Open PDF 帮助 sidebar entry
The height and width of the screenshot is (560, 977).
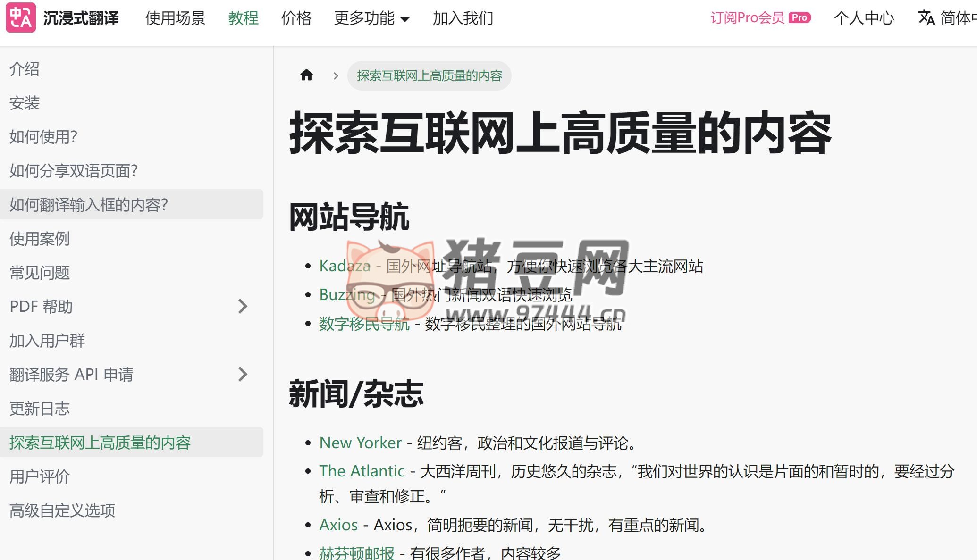41,307
